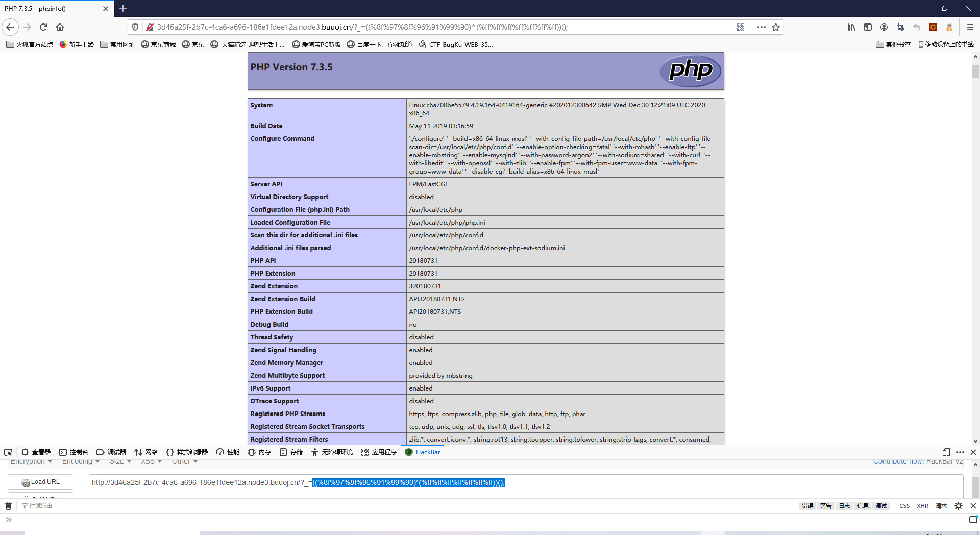Switch to the 存储 (Storage) panel
Screen dimensions: 980x535
tap(291, 452)
